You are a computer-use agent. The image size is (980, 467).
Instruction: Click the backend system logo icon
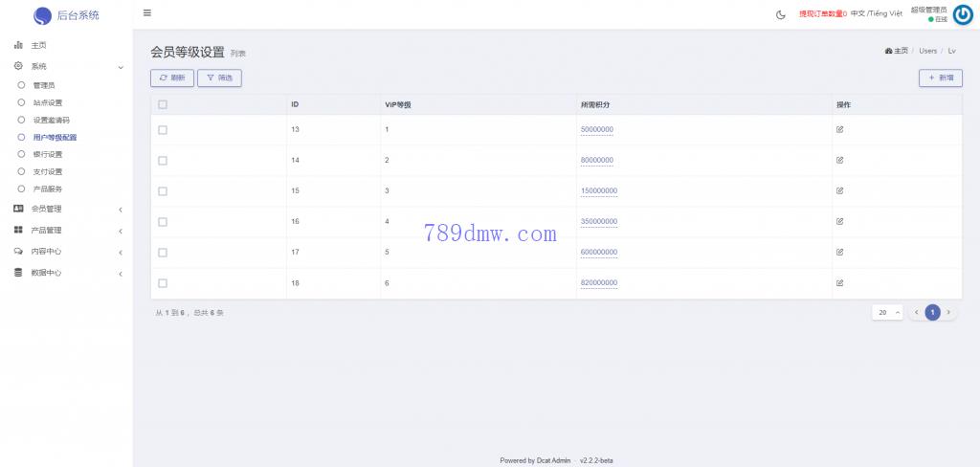[42, 15]
